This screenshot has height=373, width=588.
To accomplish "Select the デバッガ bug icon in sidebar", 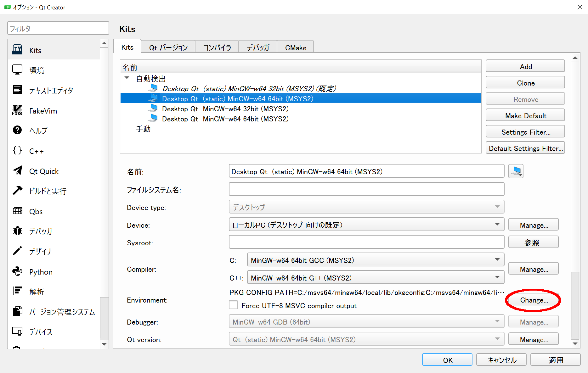I will 17,231.
